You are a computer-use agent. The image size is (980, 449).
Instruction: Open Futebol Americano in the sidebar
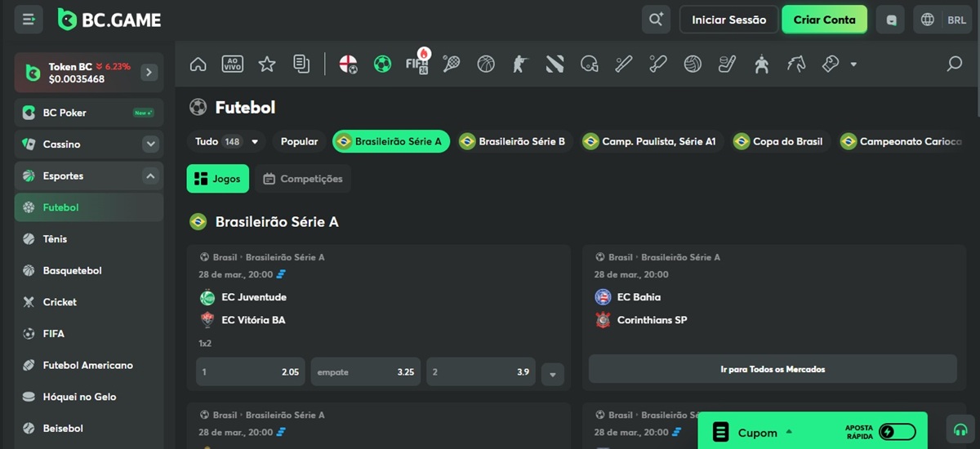(89, 365)
